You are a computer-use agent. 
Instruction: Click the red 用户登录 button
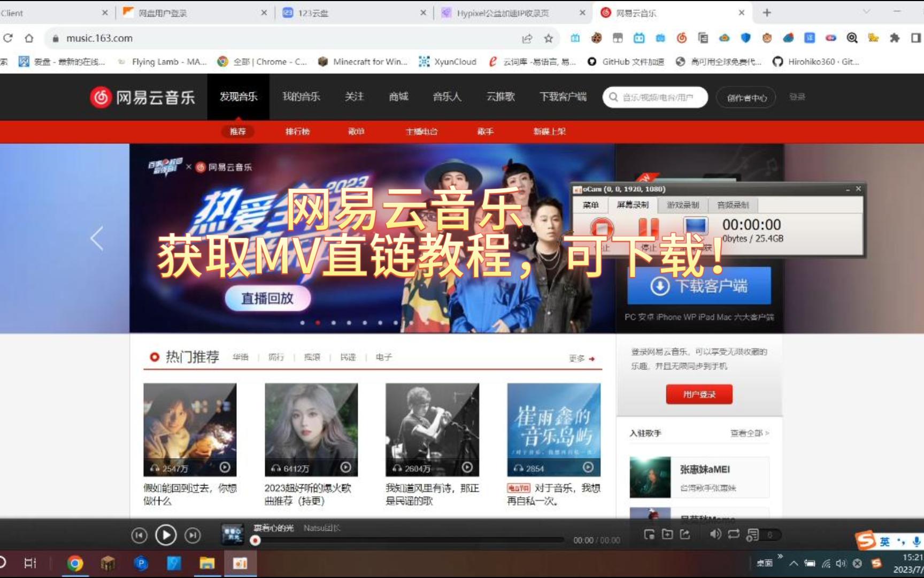(x=699, y=394)
